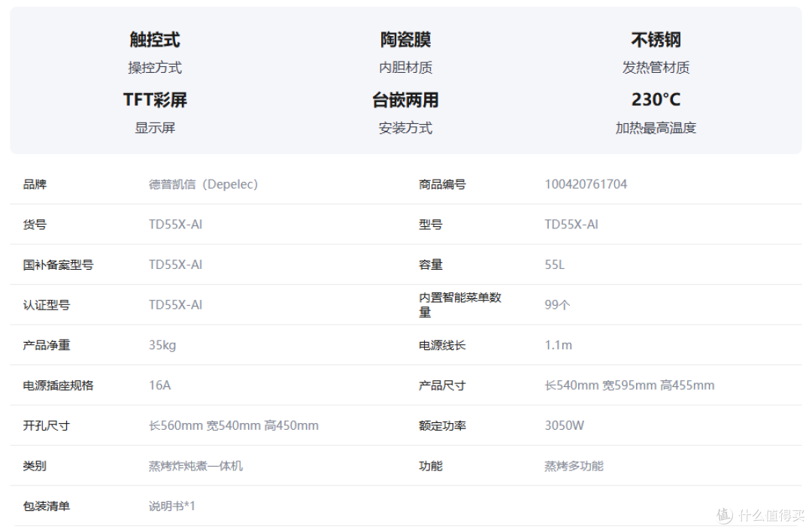Select product size 长540mm 宽595mm 高455mm
812x532 pixels.
click(x=629, y=385)
